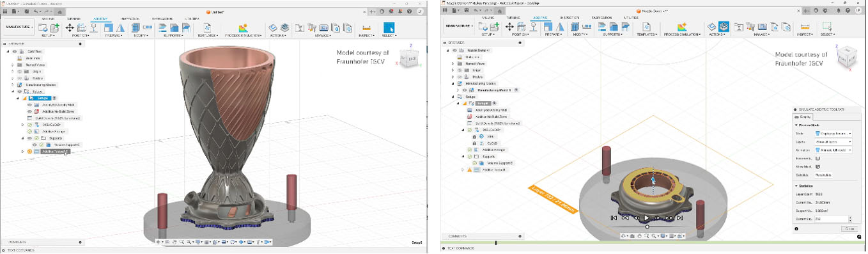
Task: Click the Inspect measure icon in left window
Action: [366, 28]
